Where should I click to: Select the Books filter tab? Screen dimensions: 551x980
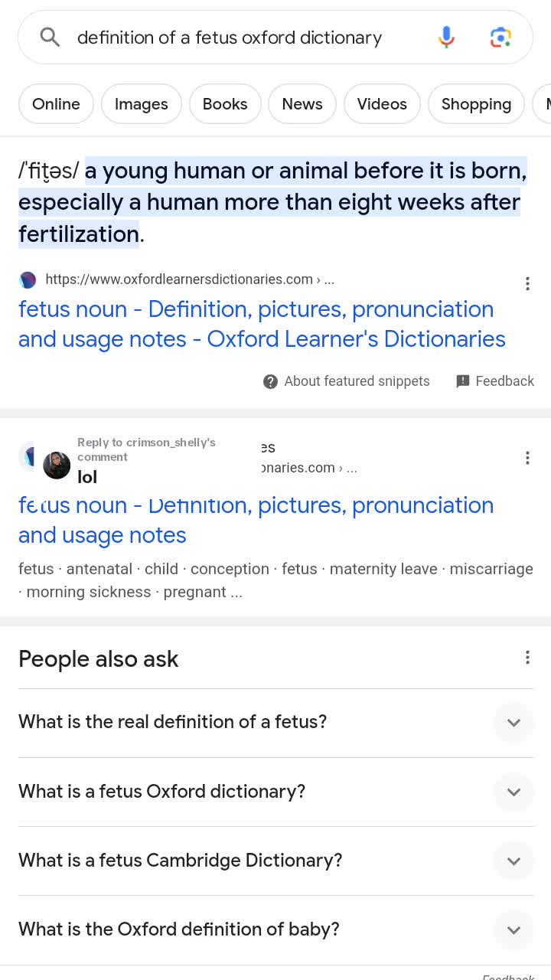(225, 104)
